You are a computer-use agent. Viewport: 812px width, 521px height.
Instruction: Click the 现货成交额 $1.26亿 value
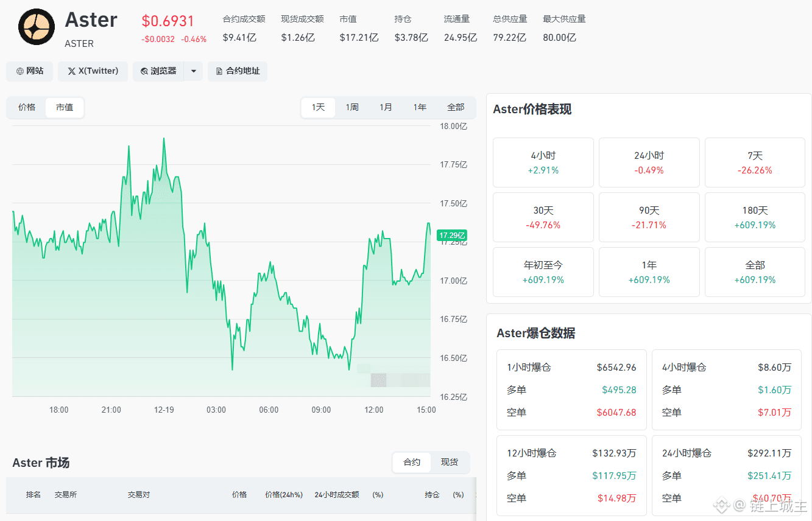[x=298, y=38]
